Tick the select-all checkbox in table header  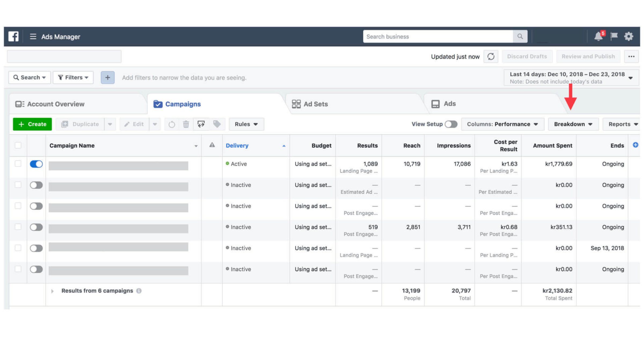tap(18, 145)
